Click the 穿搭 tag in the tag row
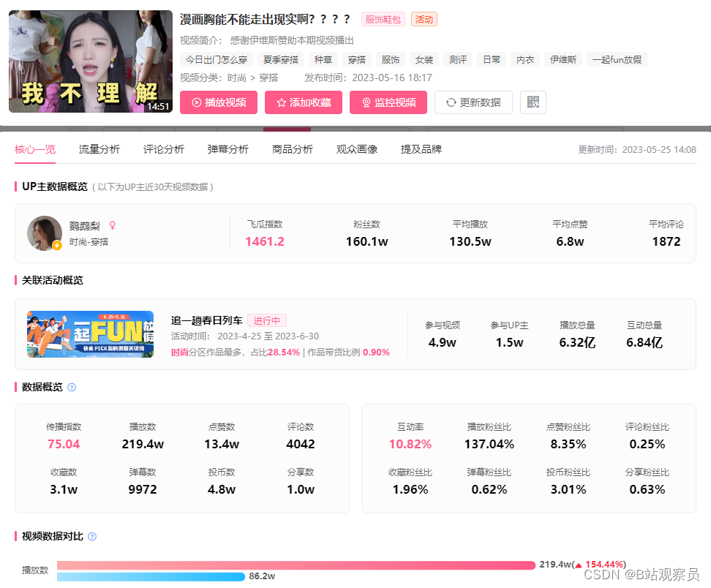 357,59
